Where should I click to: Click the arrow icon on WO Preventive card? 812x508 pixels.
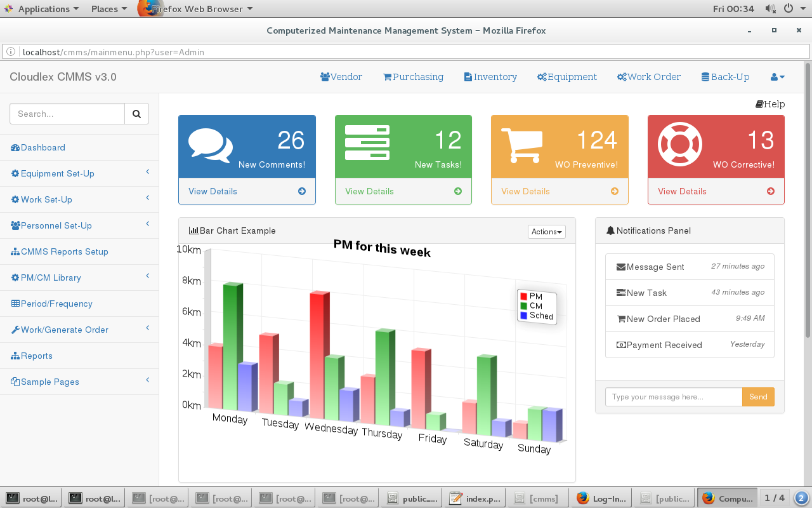click(x=615, y=191)
